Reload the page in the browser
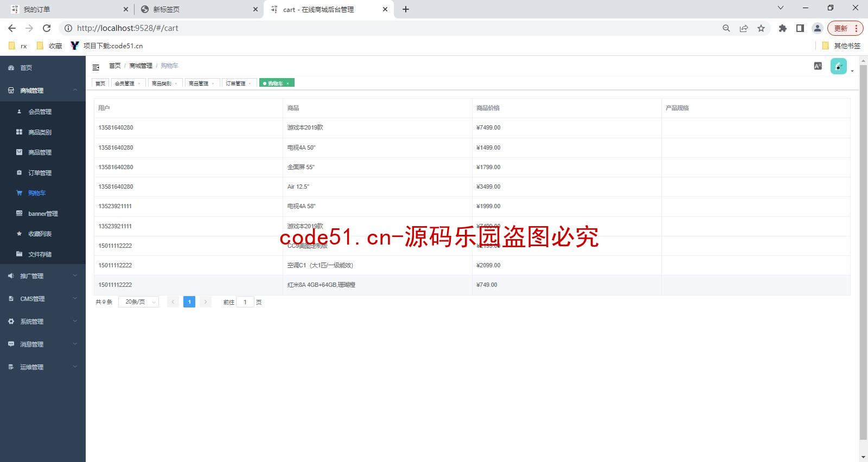 (x=47, y=28)
